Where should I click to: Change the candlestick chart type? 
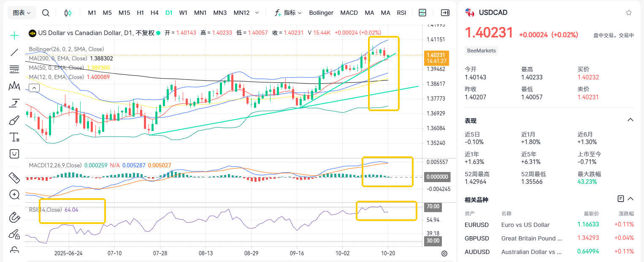(68, 13)
